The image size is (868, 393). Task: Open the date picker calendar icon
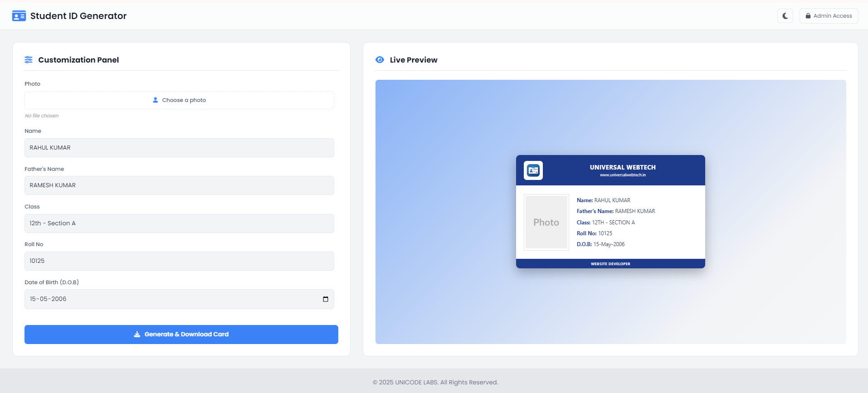(x=325, y=299)
